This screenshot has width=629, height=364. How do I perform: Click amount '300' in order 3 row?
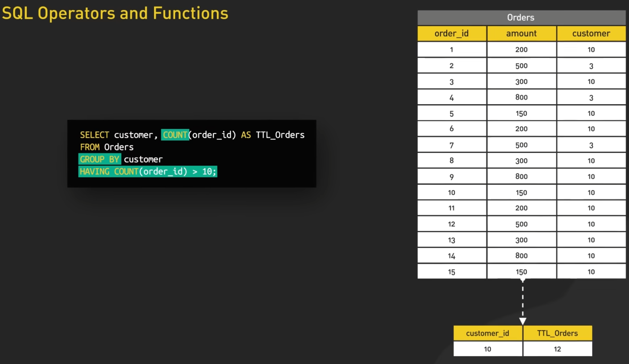(x=521, y=81)
